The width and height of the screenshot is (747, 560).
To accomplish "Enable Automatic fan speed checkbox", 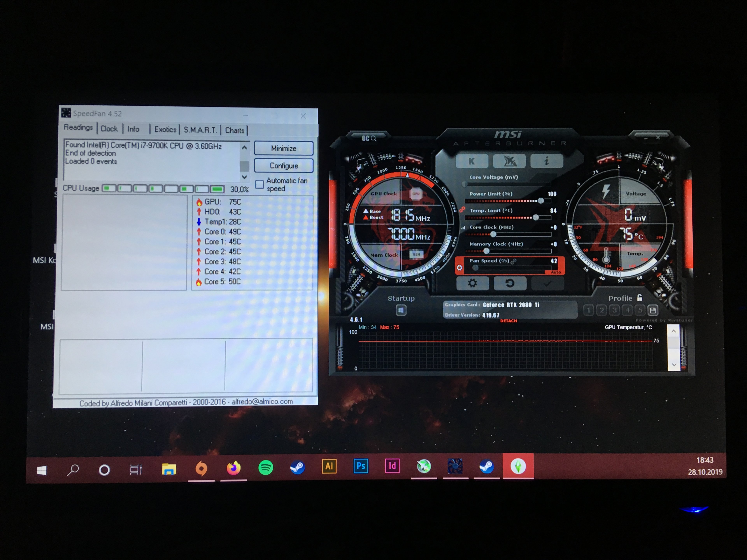I will [259, 184].
